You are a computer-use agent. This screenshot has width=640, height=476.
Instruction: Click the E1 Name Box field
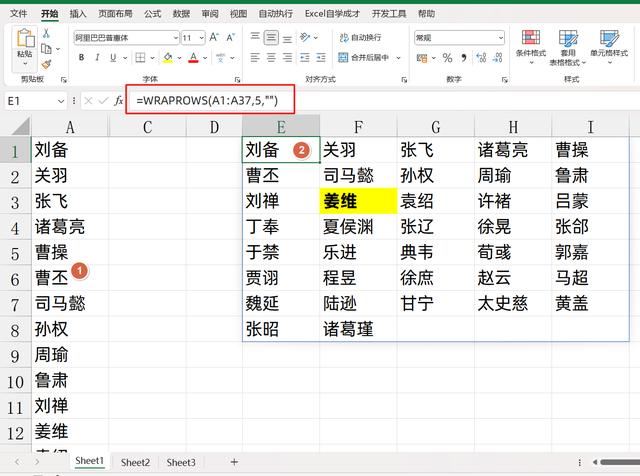(31, 101)
